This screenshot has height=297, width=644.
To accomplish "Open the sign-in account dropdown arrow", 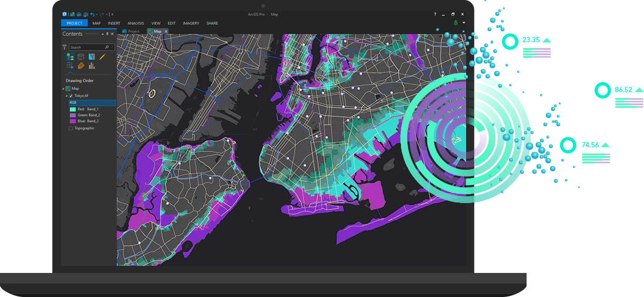I will 464,23.
